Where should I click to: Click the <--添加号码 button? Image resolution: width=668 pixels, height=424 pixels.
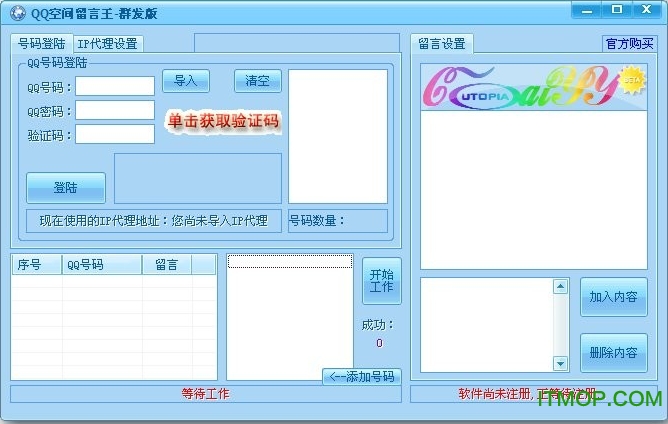pos(362,377)
